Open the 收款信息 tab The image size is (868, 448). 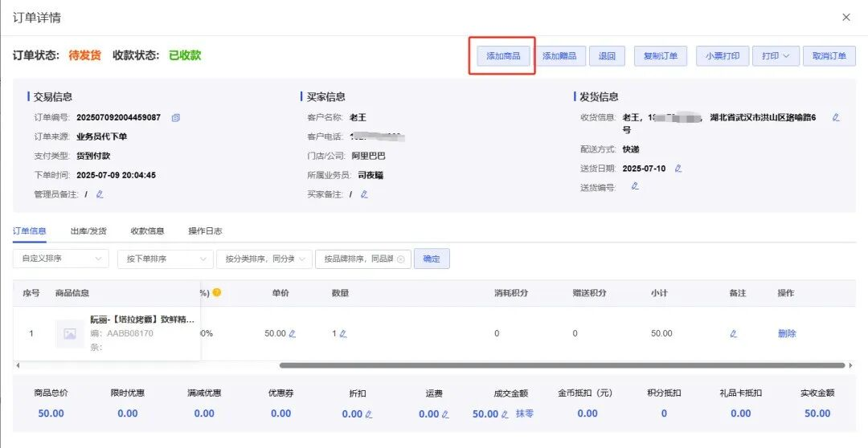pos(147,231)
